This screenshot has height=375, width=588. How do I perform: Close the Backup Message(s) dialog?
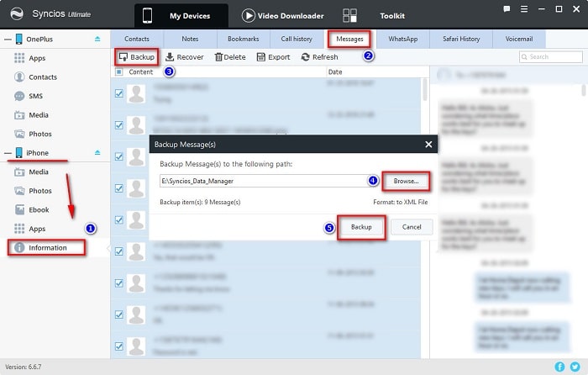point(428,144)
